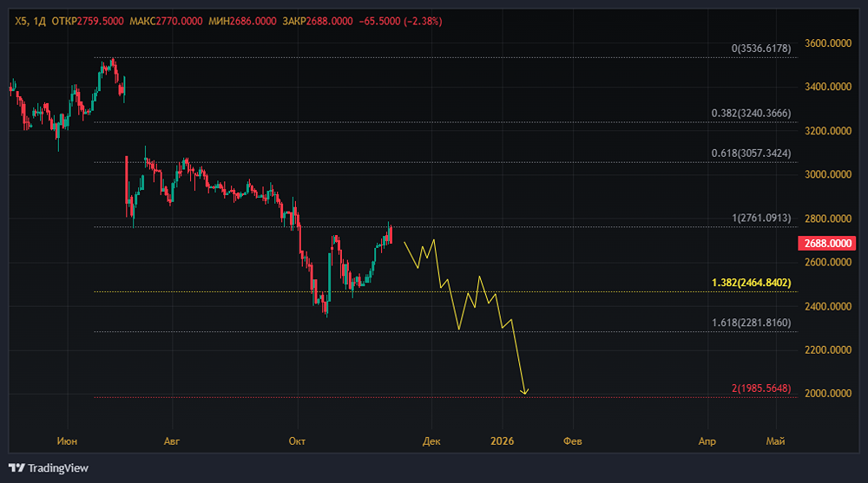Click the Апр date on time axis

click(707, 441)
